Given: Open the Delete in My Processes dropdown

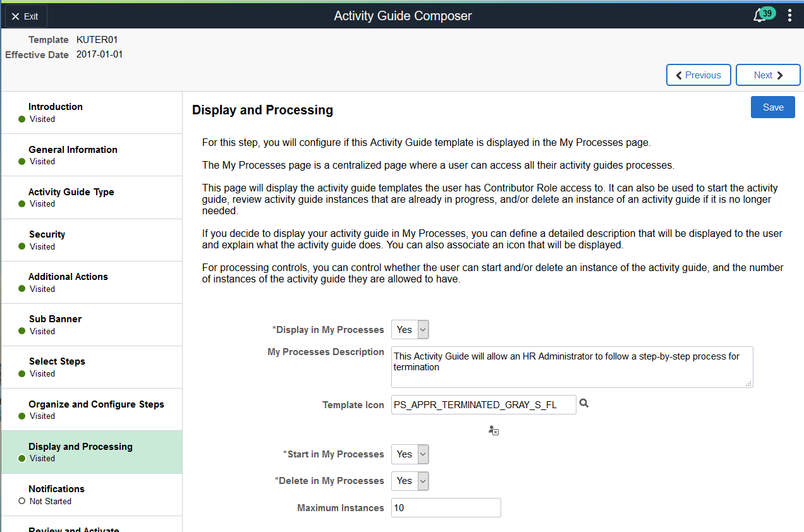Looking at the screenshot, I should [x=410, y=481].
